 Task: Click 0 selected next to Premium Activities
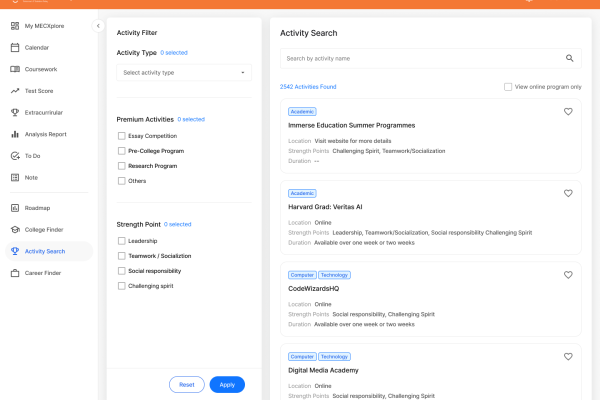(x=191, y=119)
